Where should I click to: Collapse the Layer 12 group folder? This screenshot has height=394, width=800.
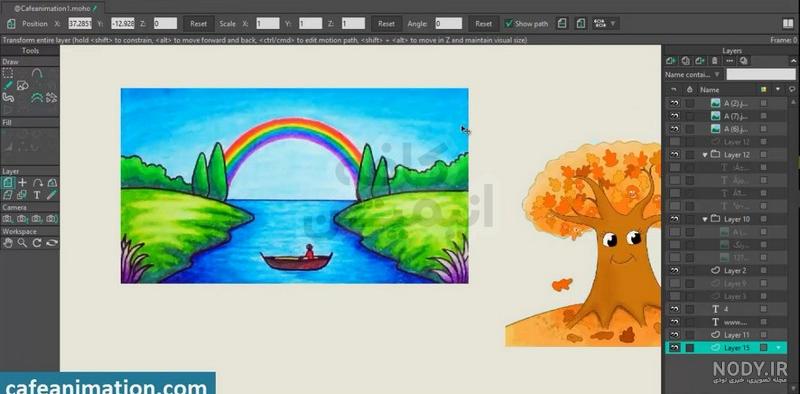[705, 155]
